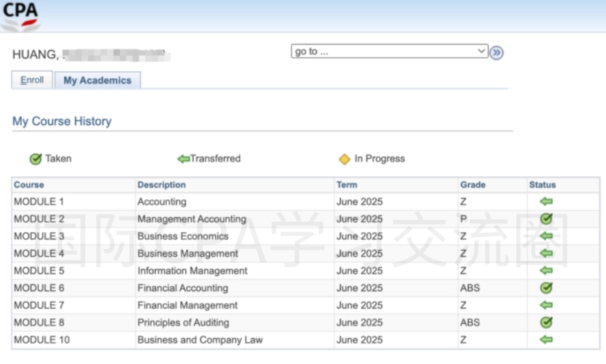The image size is (606, 364).
Task: Click grade 'P' for Management Accounting
Action: tap(464, 219)
